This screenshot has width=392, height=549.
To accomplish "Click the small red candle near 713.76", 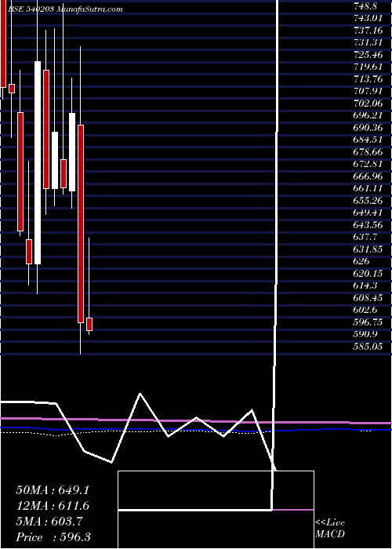I will click(12, 89).
